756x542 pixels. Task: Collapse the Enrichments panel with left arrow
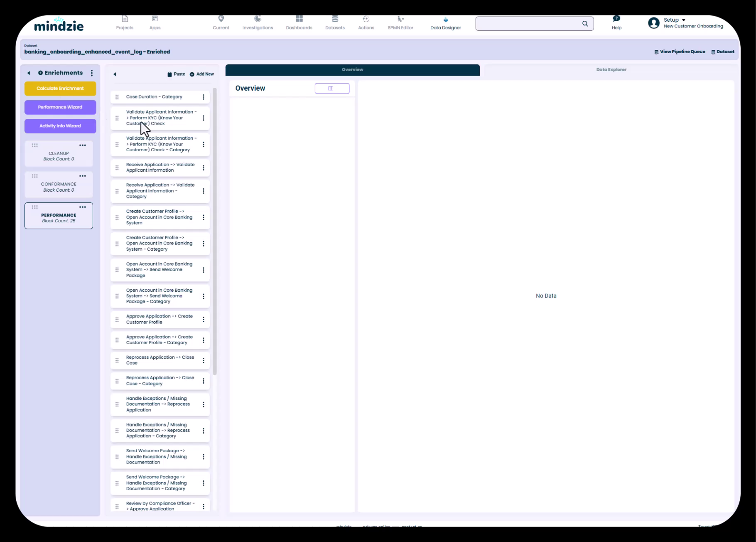pyautogui.click(x=29, y=73)
